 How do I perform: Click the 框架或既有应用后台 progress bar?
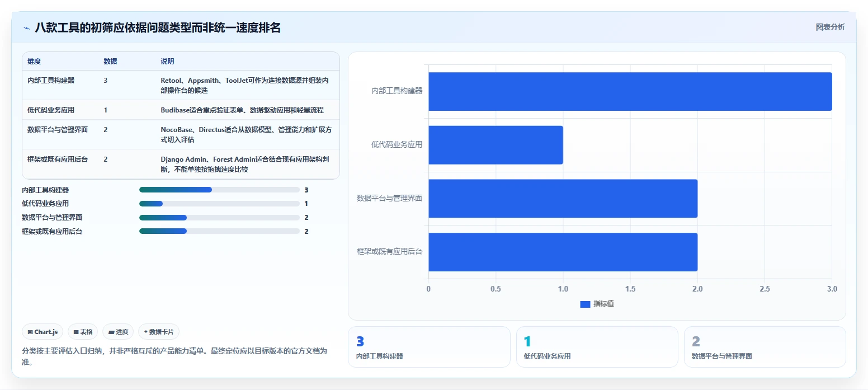point(219,231)
